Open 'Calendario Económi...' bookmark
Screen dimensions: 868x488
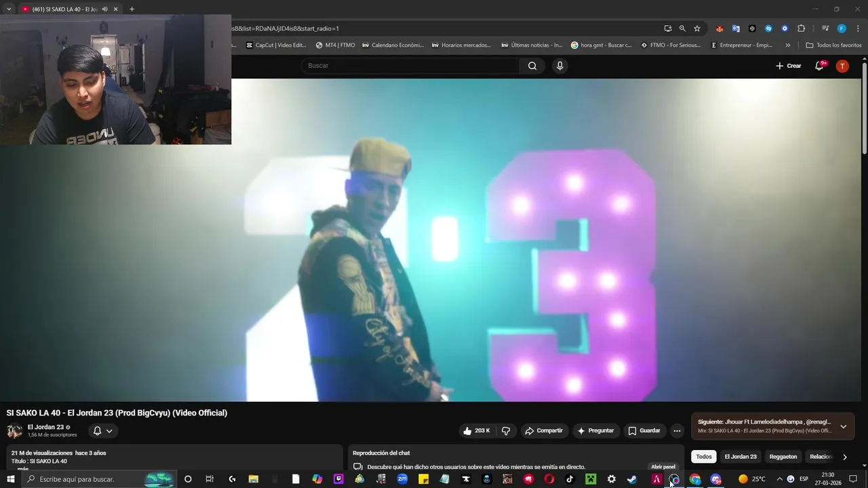(393, 45)
